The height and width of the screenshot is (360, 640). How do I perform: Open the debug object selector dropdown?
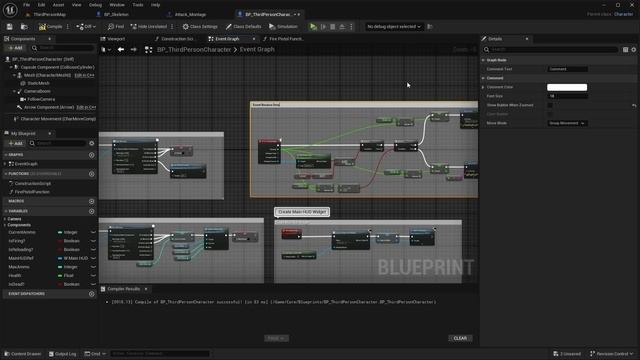coord(393,27)
